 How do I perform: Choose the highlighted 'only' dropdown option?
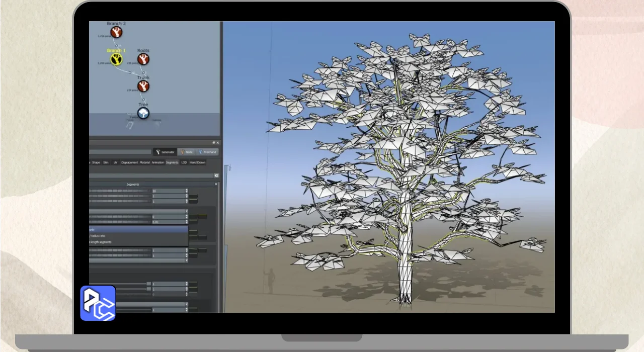pyautogui.click(x=138, y=229)
